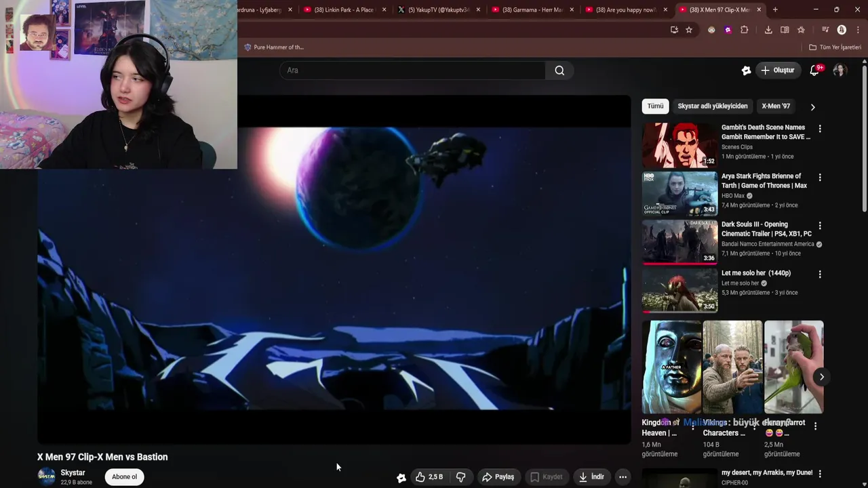This screenshot has width=868, height=488.
Task: Open Pure Hammer bookmark in bookmarks bar
Action: pos(274,47)
